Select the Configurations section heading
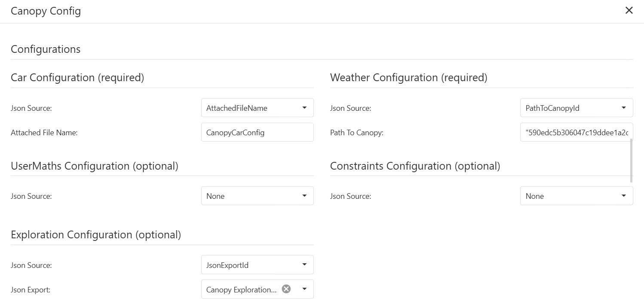Screen dimensions: 644x304 click(46, 49)
